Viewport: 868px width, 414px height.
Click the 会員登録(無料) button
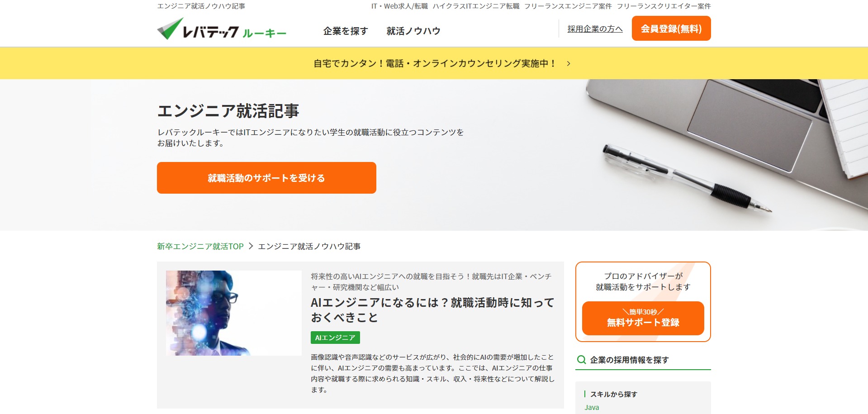coord(671,29)
